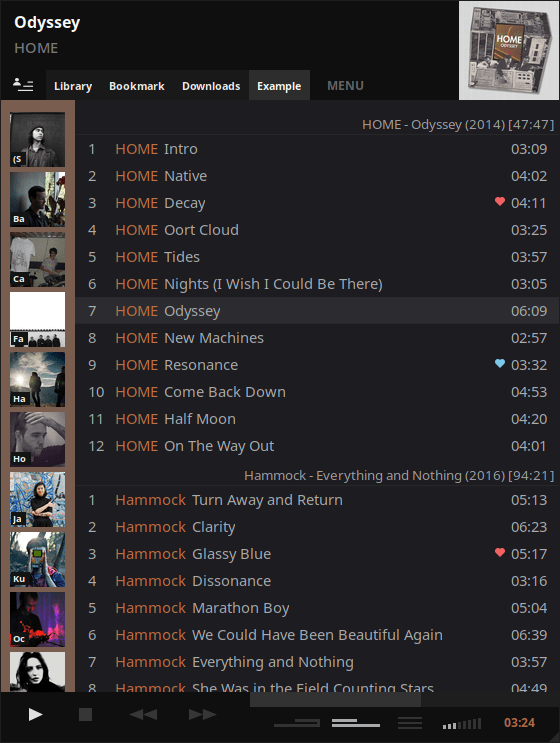Select track Hammock Everything and Nothing

pyautogui.click(x=317, y=662)
